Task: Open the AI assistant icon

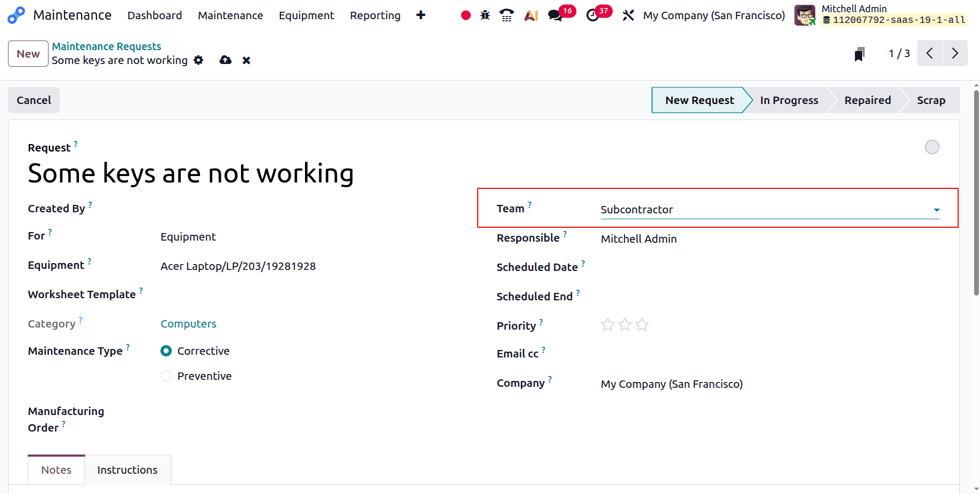Action: pos(531,15)
